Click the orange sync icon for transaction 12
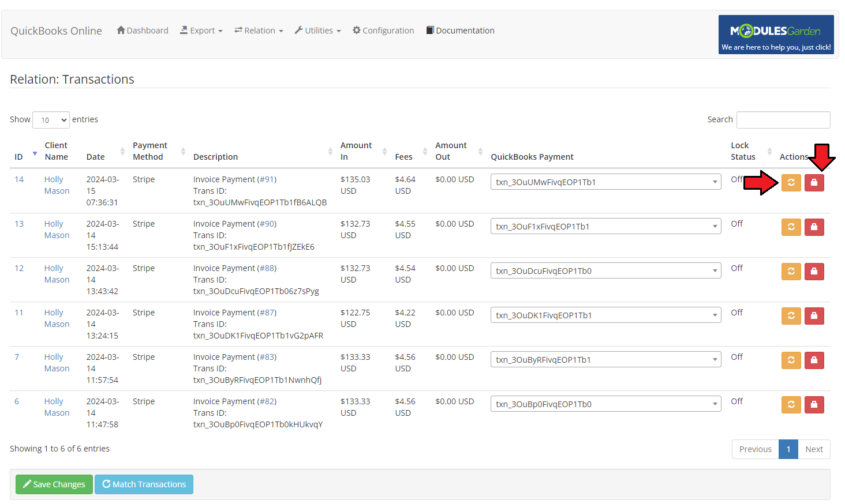Image resolution: width=845 pixels, height=504 pixels. [x=791, y=272]
